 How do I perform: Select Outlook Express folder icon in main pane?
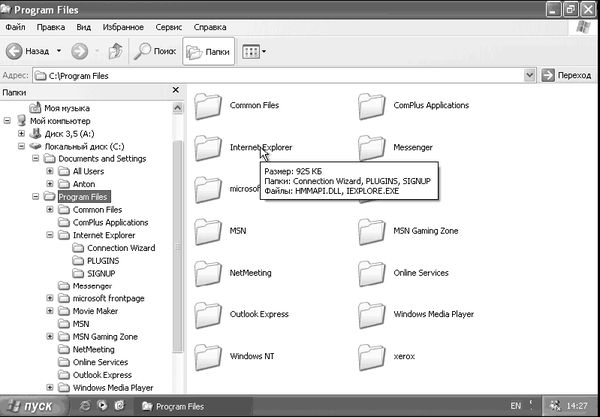click(x=208, y=315)
